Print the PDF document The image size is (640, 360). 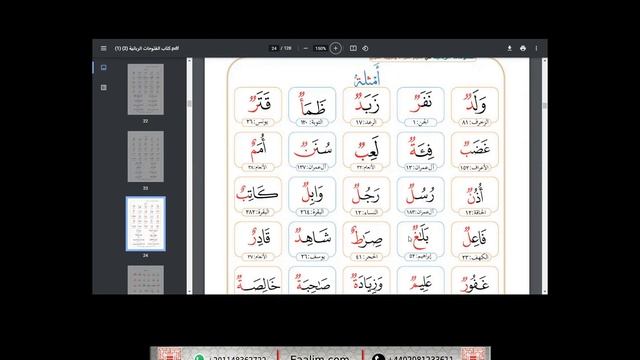(523, 48)
